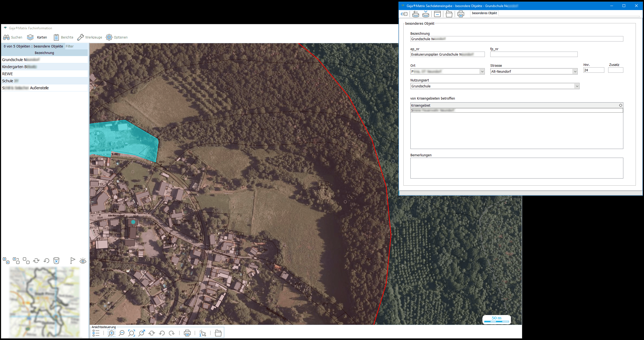Select REWE in the object list
Screen dimensions: 644x340
[8, 74]
